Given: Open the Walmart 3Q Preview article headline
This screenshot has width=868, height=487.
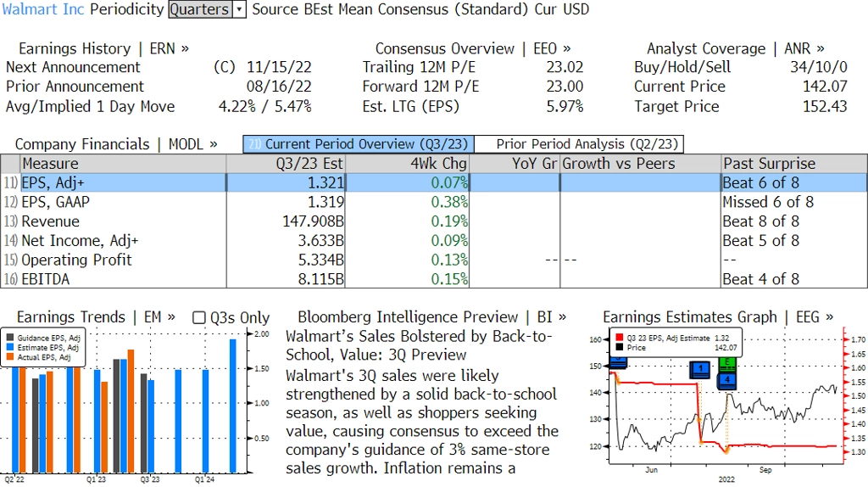Looking at the screenshot, I should pyautogui.click(x=419, y=345).
